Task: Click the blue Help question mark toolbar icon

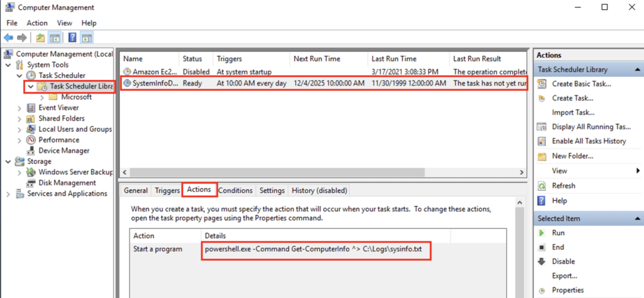Action: (72, 38)
